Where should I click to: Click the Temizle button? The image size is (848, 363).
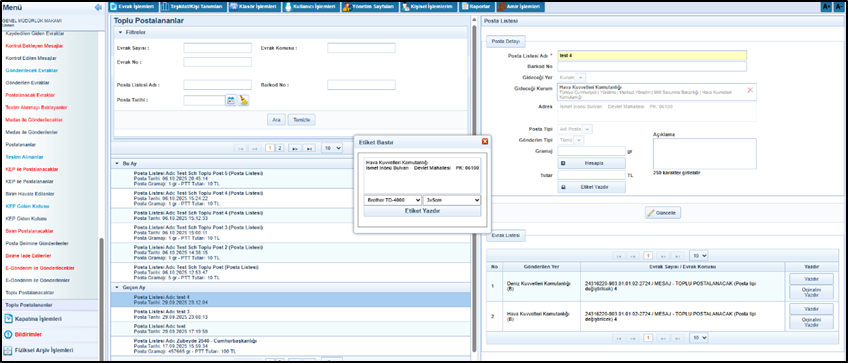[301, 120]
